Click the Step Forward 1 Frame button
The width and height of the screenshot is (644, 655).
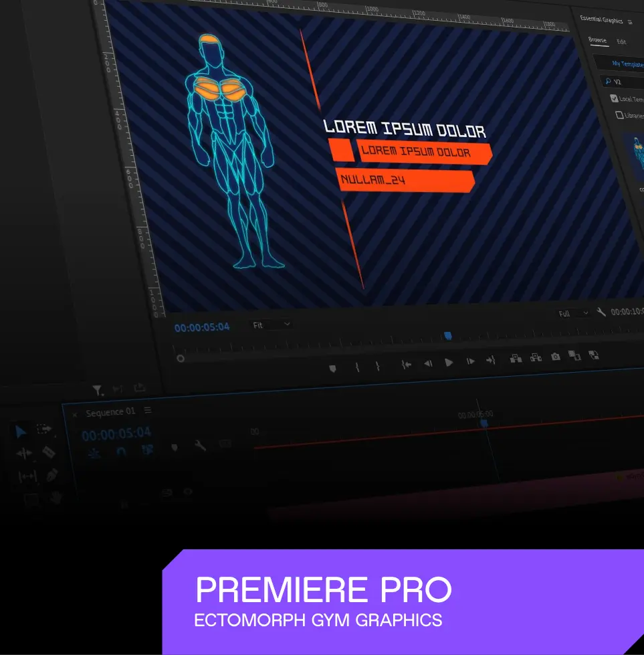click(470, 361)
